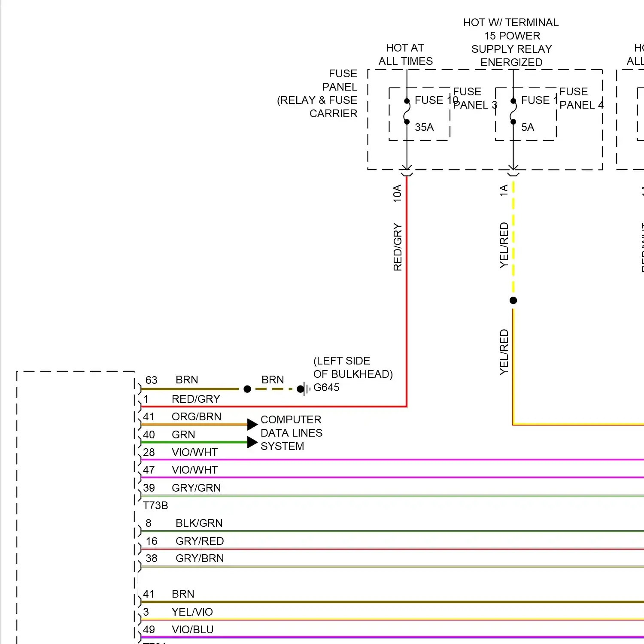The height and width of the screenshot is (644, 644).
Task: Click the splice dot on pin 63 BRN wire
Action: 247,389
